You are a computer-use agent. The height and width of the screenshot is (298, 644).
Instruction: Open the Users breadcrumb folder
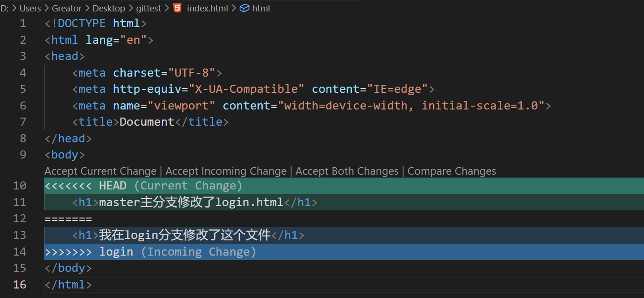pos(30,8)
